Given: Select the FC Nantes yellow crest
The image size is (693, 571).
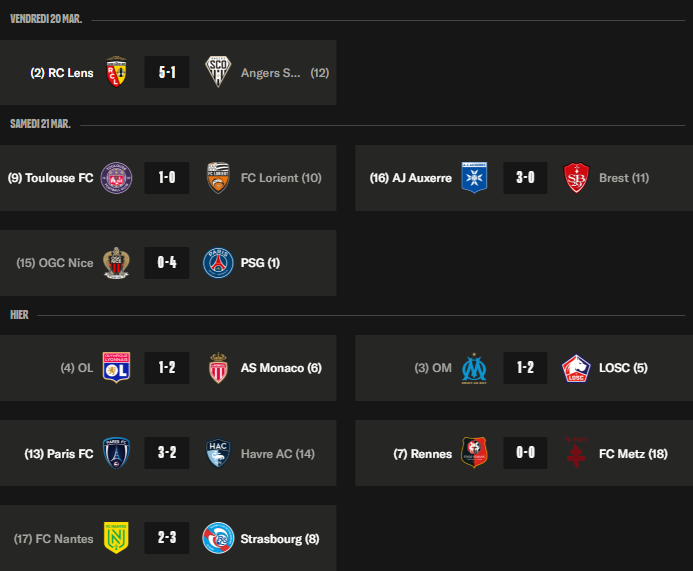Looking at the screenshot, I should coord(116,539).
